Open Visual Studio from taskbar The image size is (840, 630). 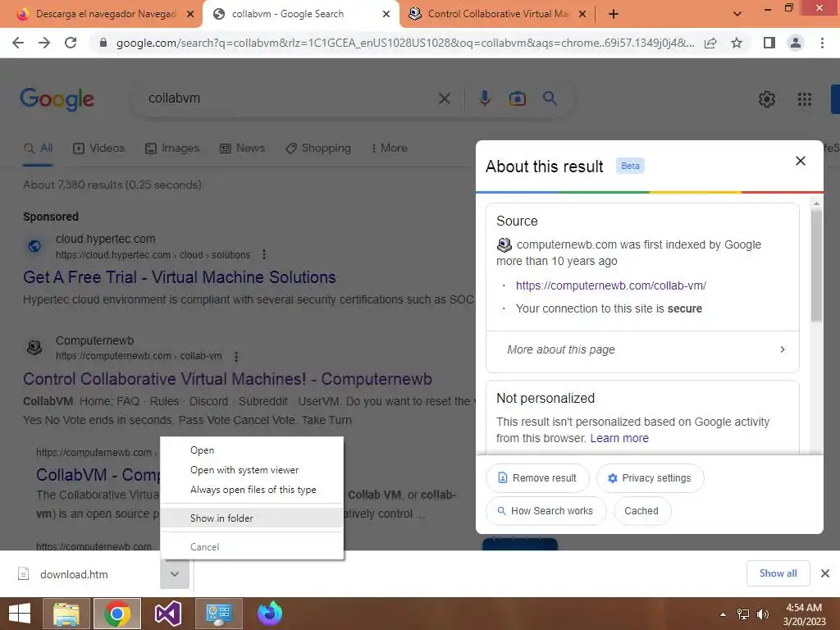tap(167, 614)
